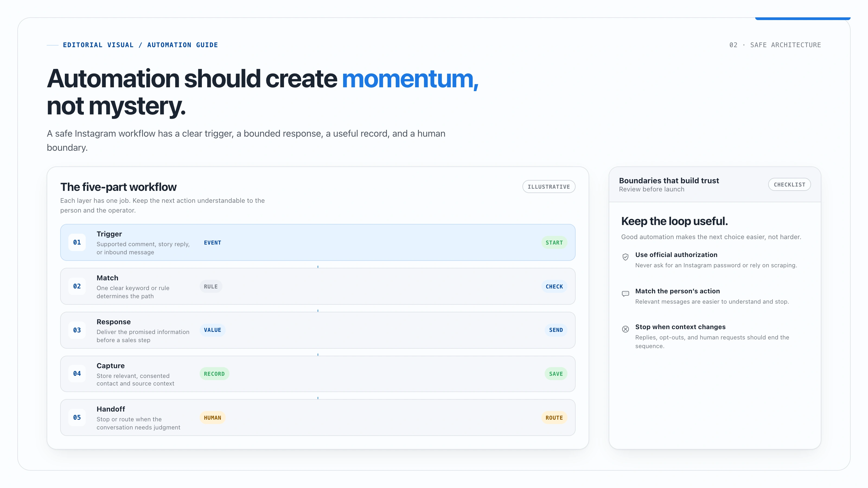Image resolution: width=868 pixels, height=488 pixels.
Task: Click the HUMAN tag in Handoff row
Action: click(x=212, y=418)
